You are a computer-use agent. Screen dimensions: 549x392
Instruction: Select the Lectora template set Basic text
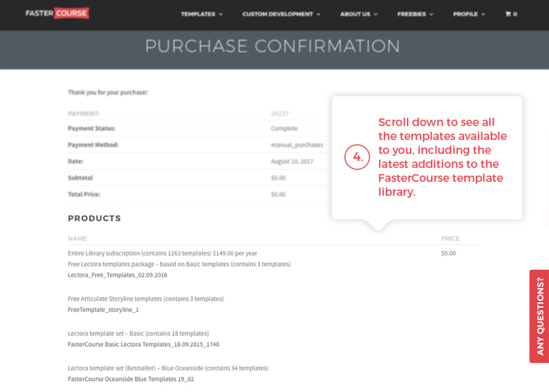pyautogui.click(x=138, y=333)
